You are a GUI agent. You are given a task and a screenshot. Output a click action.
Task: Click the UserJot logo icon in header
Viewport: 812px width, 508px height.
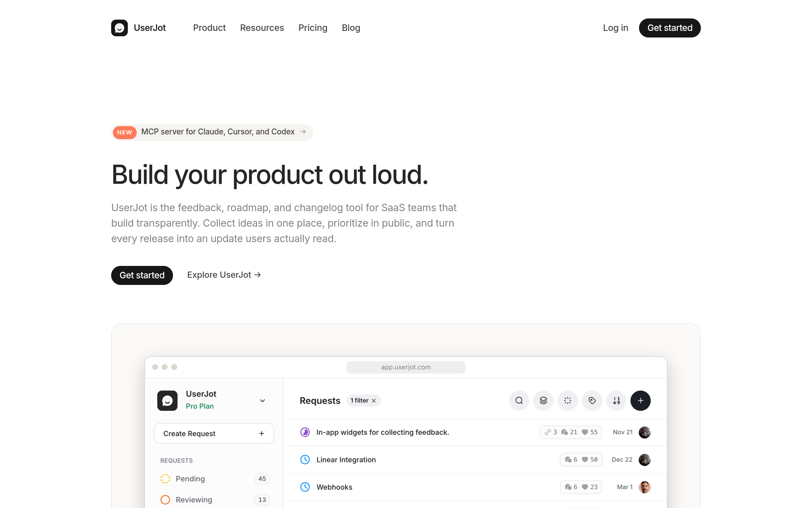[x=119, y=28]
